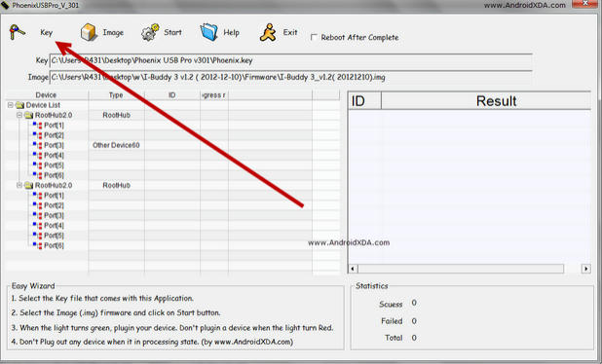Click the Sucess count value

(x=414, y=303)
